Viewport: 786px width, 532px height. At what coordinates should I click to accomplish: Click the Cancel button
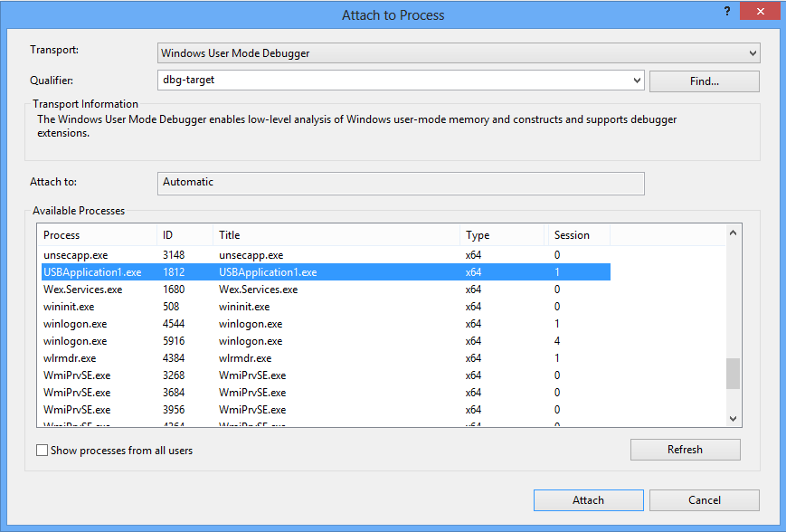[x=704, y=500]
